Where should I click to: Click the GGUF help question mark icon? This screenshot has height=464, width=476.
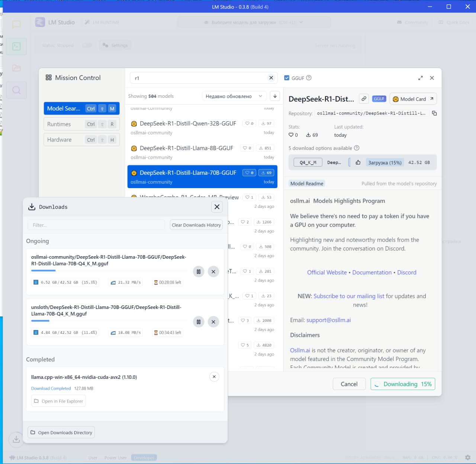(309, 78)
